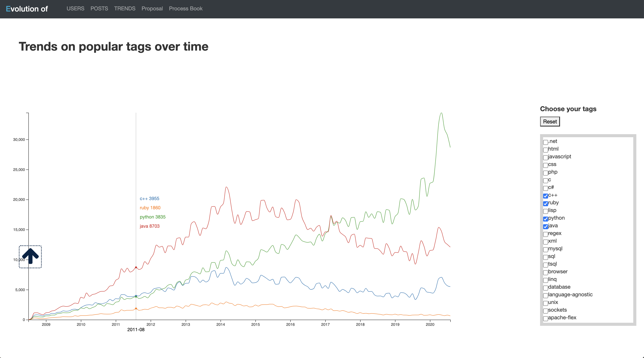Switch to the TRENDS page

124,8
